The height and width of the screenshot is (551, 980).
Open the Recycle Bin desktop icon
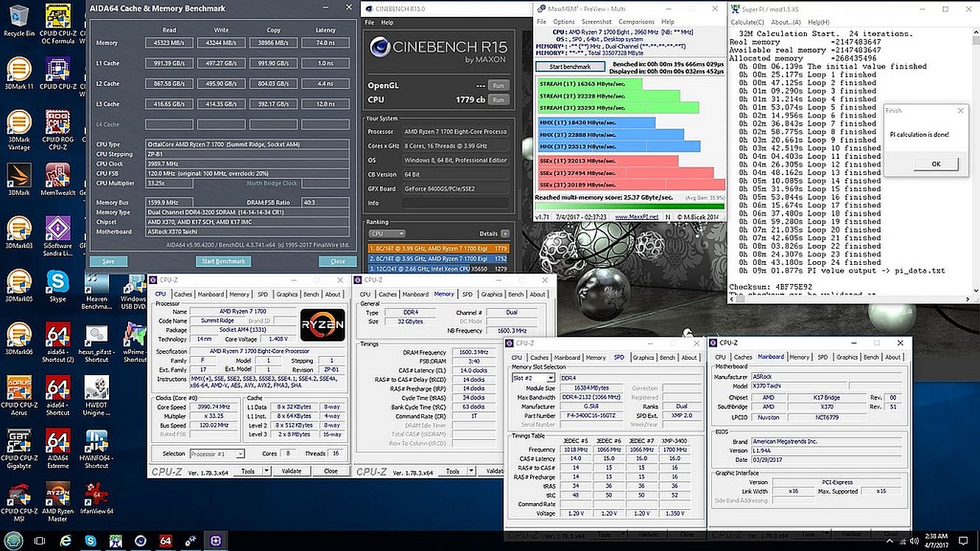[18, 20]
